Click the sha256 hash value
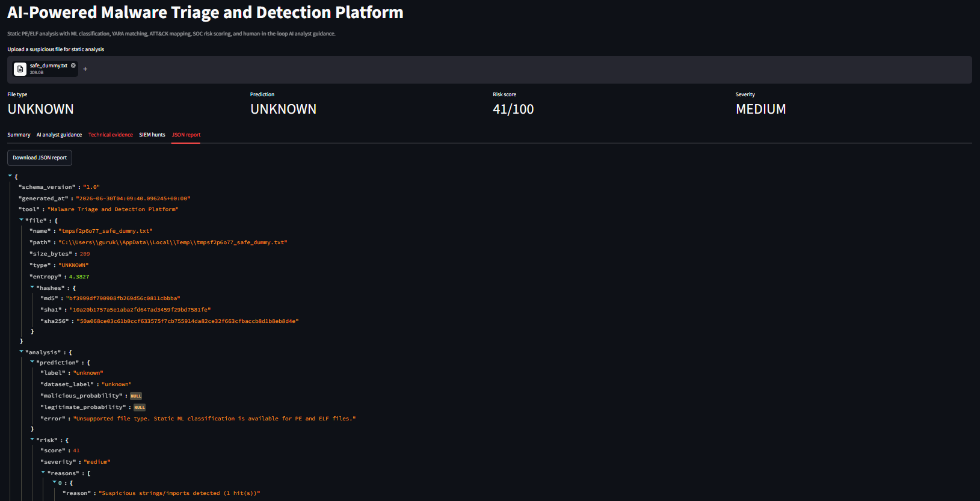This screenshot has height=501, width=980. point(188,321)
